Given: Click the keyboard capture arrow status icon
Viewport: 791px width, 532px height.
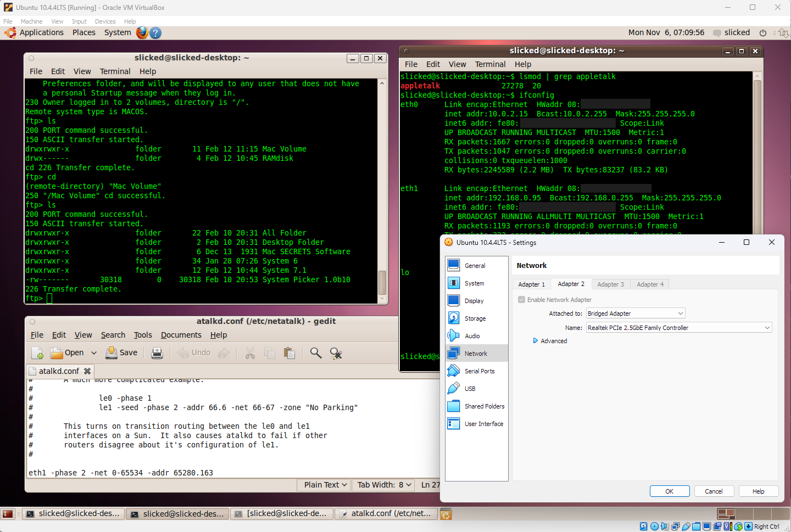Looking at the screenshot, I should pos(748,526).
